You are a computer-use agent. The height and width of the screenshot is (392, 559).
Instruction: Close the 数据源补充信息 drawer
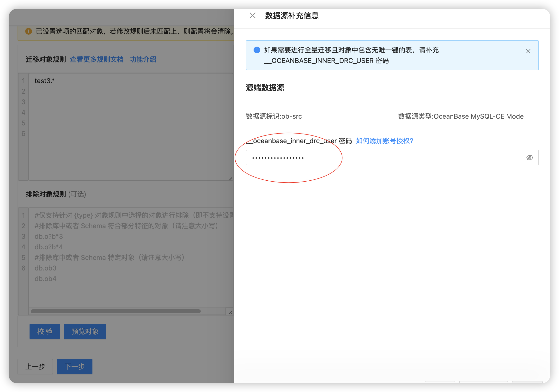pyautogui.click(x=252, y=15)
